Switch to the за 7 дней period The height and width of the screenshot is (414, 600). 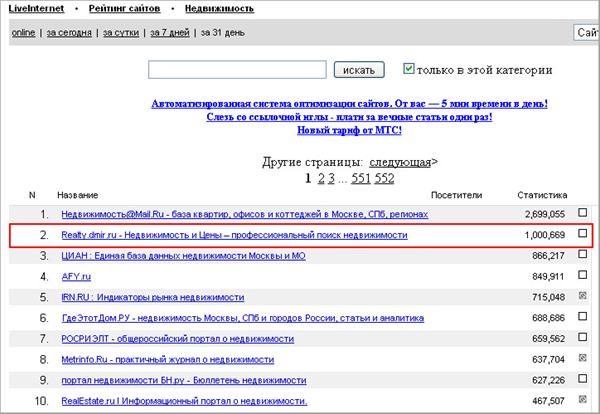(170, 33)
